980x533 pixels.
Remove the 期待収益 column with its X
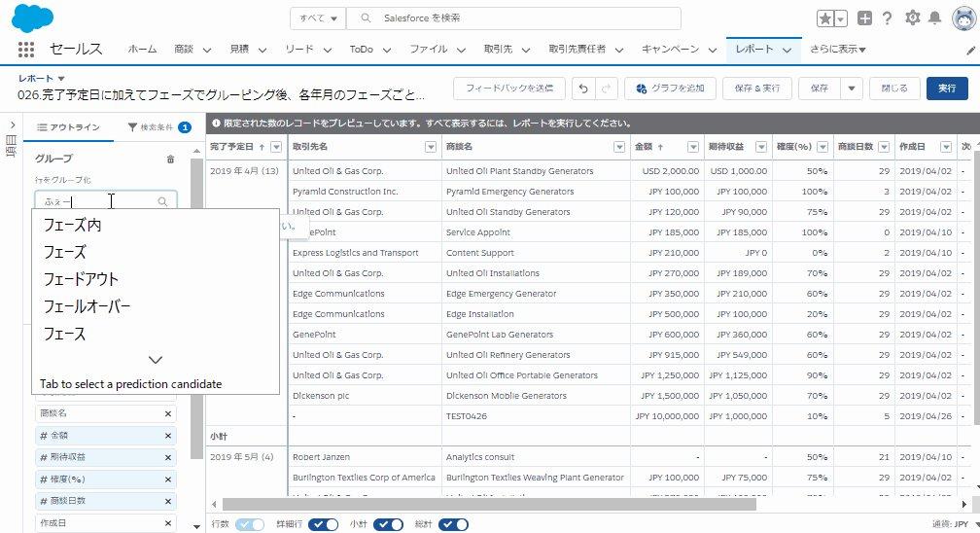coord(167,458)
